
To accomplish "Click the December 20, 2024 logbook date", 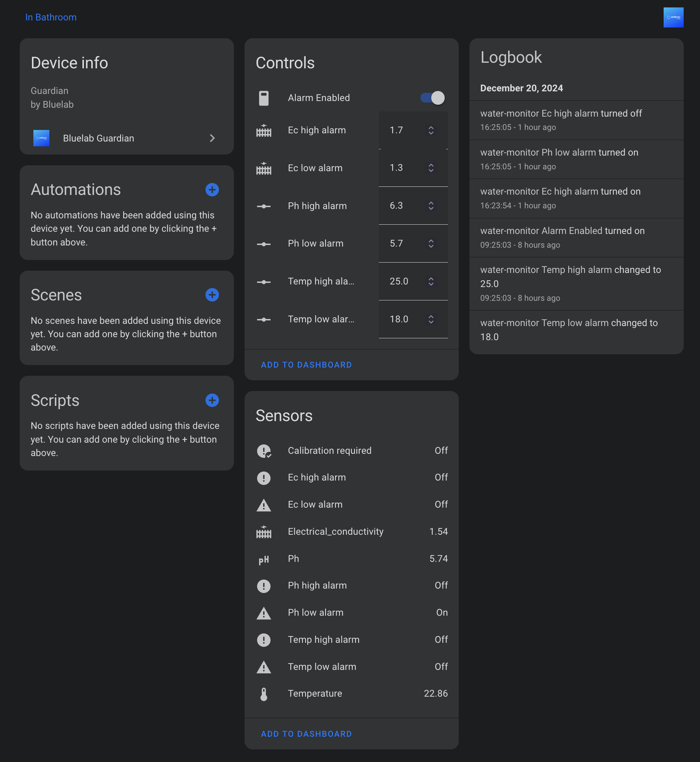I will (521, 88).
